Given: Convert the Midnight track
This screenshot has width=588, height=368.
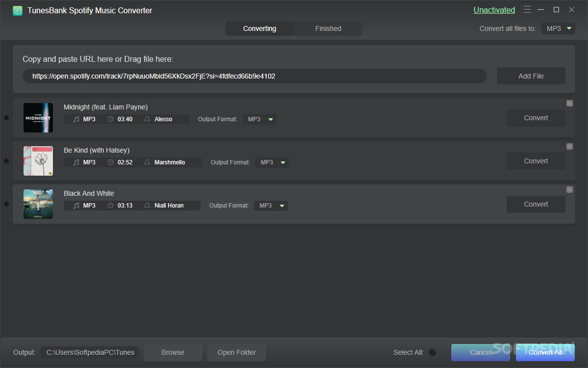Looking at the screenshot, I should 536,118.
